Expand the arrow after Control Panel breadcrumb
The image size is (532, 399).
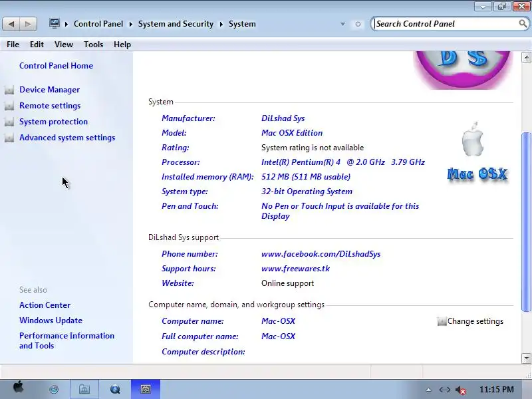[x=130, y=24]
